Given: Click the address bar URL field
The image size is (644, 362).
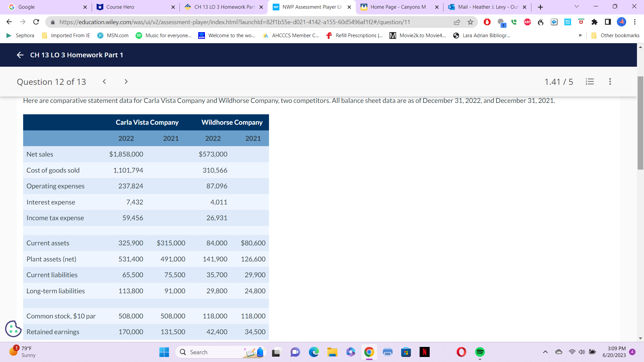Looking at the screenshot, I should coord(235,22).
